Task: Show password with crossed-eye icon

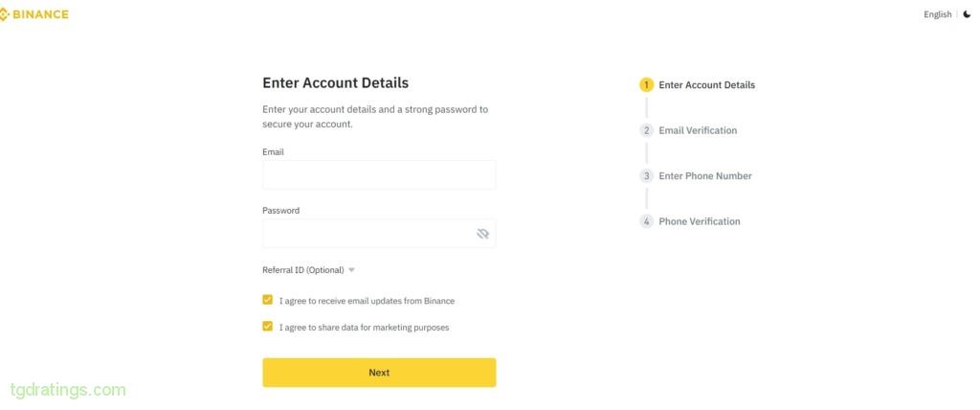Action: click(x=482, y=234)
